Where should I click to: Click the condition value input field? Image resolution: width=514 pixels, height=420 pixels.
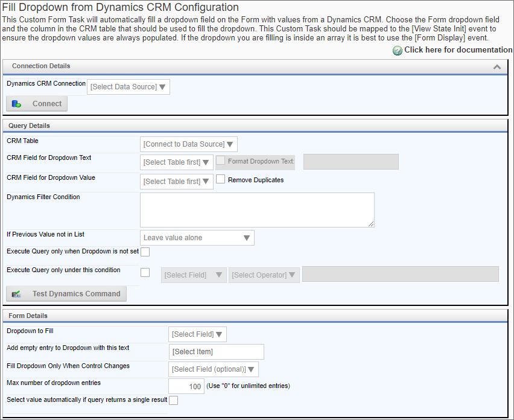point(400,274)
